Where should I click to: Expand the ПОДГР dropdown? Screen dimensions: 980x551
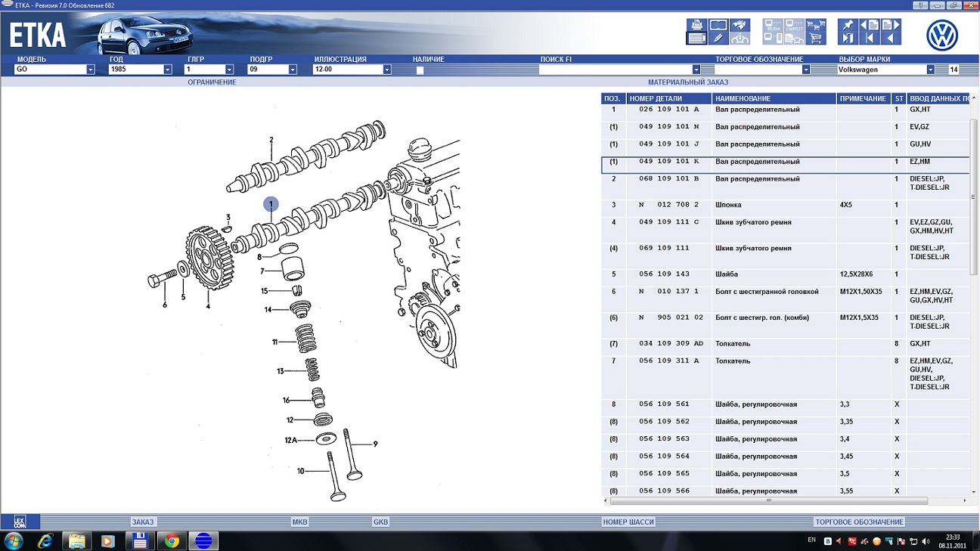pos(293,70)
